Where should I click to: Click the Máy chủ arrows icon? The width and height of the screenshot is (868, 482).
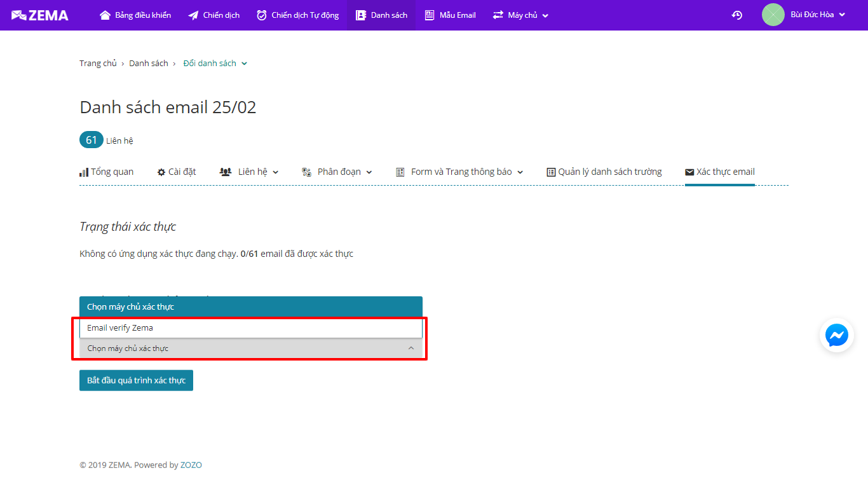tap(498, 15)
